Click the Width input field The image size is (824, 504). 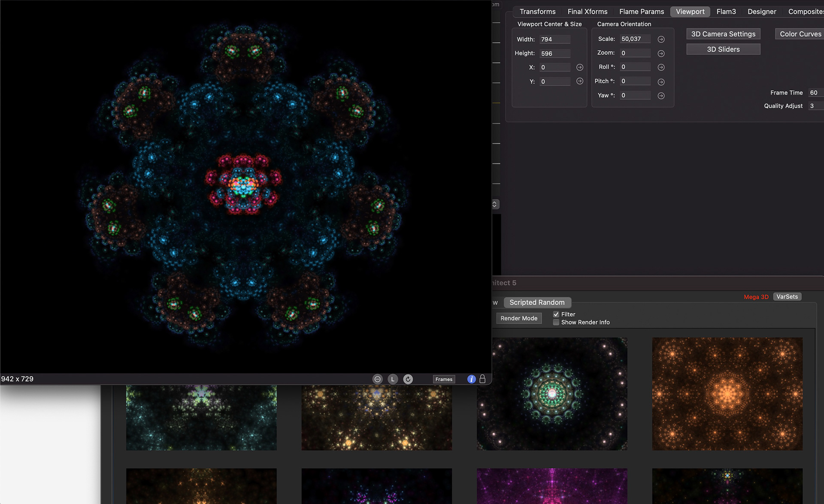coord(555,39)
